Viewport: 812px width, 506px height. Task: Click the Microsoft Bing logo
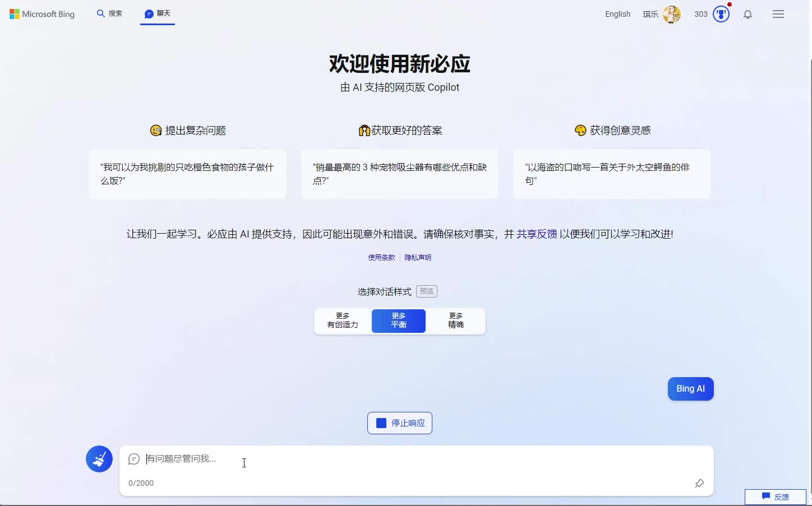[x=42, y=14]
